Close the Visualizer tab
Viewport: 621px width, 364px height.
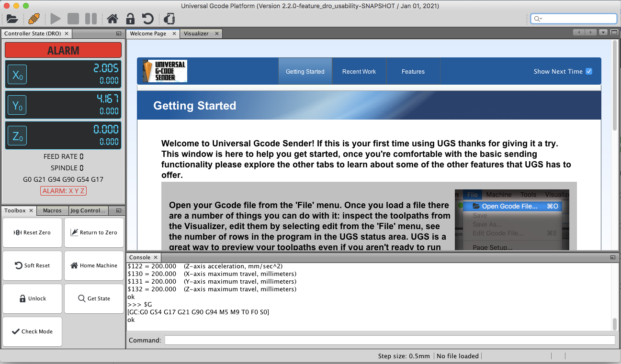[217, 33]
